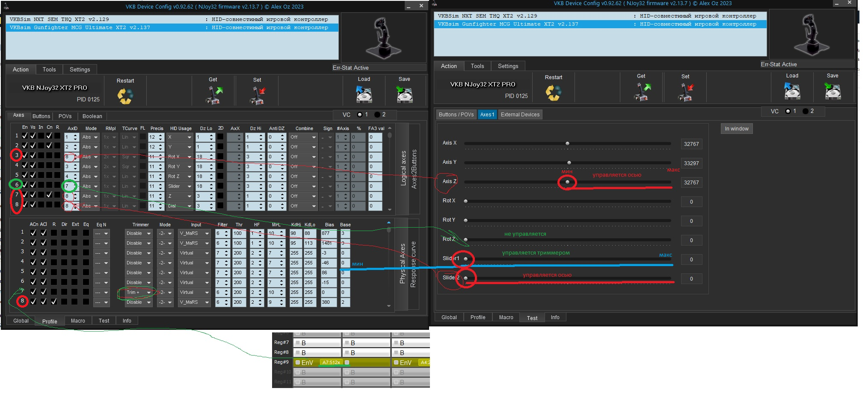
Task: Switch to the Buttons tab in left window
Action: (41, 116)
